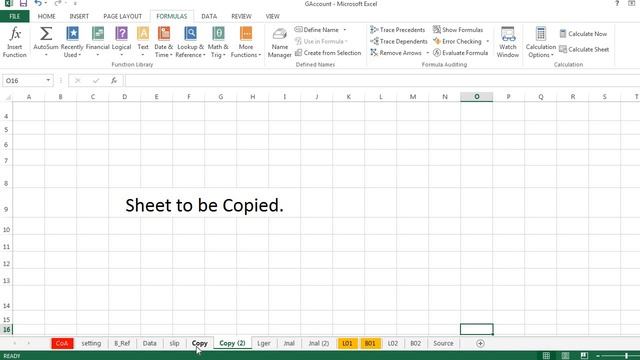This screenshot has height=360, width=640.
Task: Select the red CoA sheet tab
Action: click(62, 343)
